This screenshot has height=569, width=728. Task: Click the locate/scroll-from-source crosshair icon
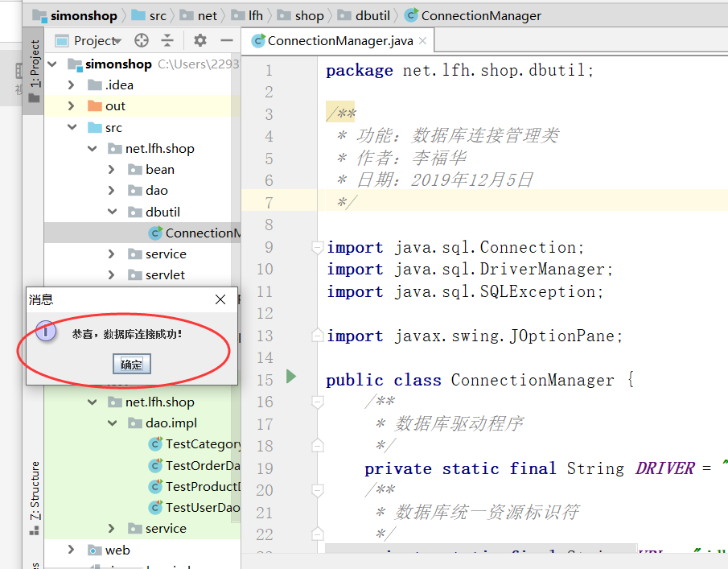[x=142, y=41]
